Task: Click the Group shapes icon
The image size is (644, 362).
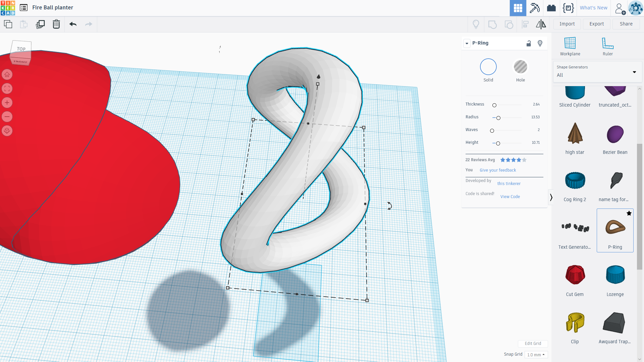Action: pyautogui.click(x=492, y=24)
